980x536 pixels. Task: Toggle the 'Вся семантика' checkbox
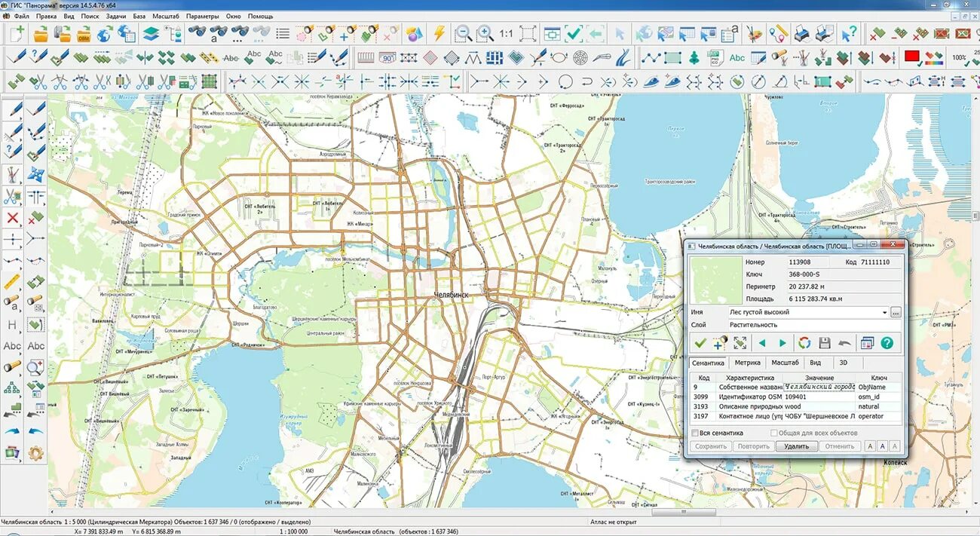(x=695, y=433)
